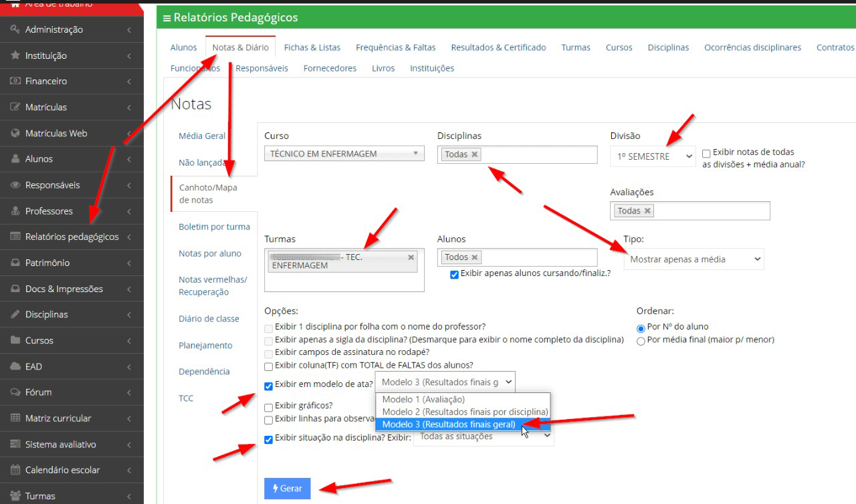This screenshot has width=856, height=504.
Task: Select 'Por média final' ordering option
Action: point(641,340)
